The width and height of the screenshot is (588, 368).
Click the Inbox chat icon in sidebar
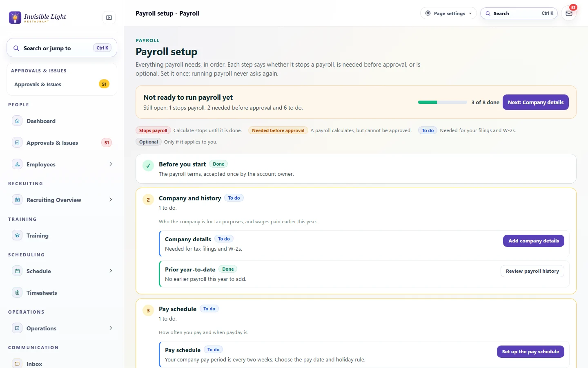17,364
